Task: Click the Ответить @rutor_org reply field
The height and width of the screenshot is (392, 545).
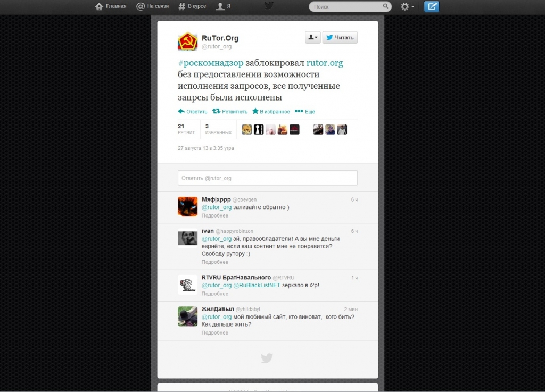Action: 267,178
